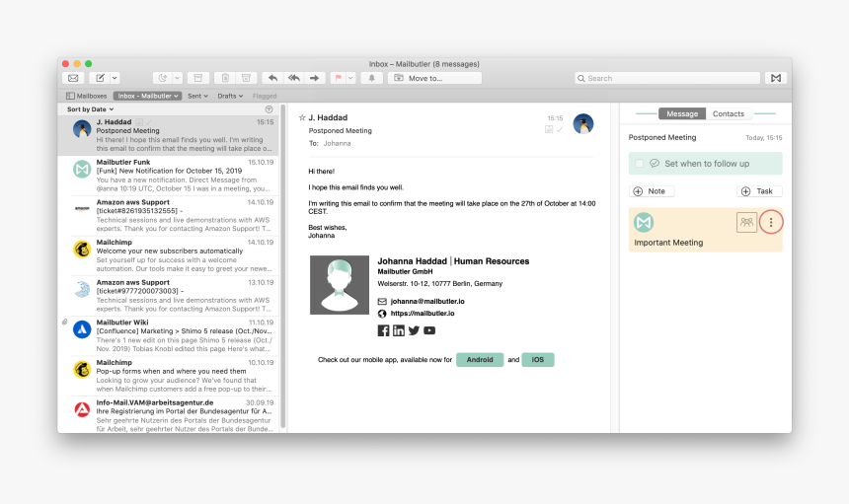Click the Important Meeting note text
This screenshot has width=849, height=504.
(668, 243)
